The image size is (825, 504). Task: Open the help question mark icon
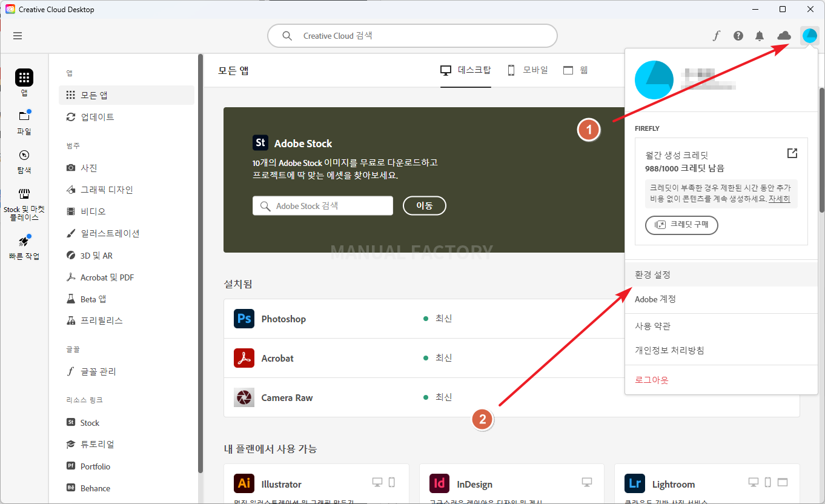point(738,36)
